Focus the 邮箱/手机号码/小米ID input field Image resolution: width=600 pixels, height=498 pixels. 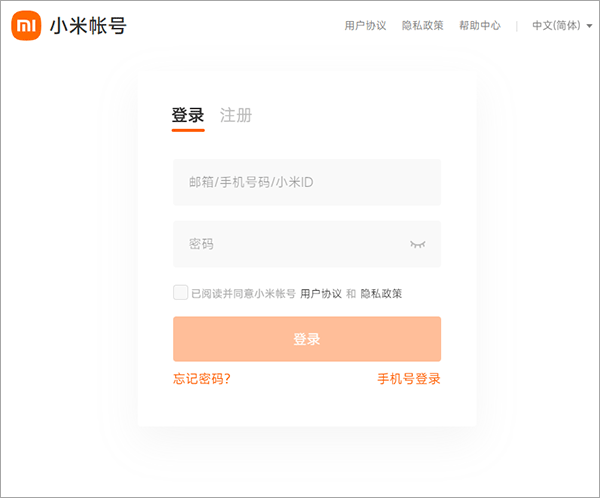[x=307, y=182]
